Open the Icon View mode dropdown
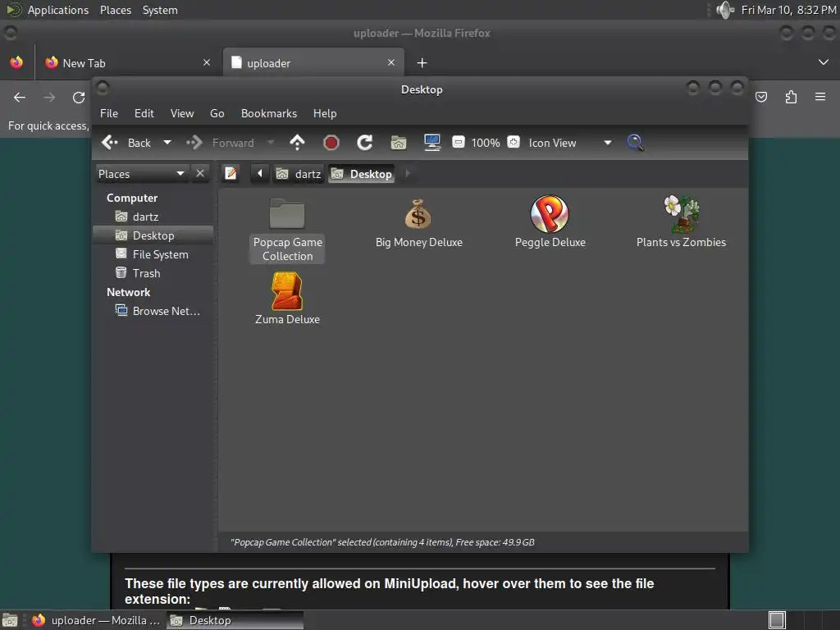Screen dimensions: 840x630 coord(570,143)
